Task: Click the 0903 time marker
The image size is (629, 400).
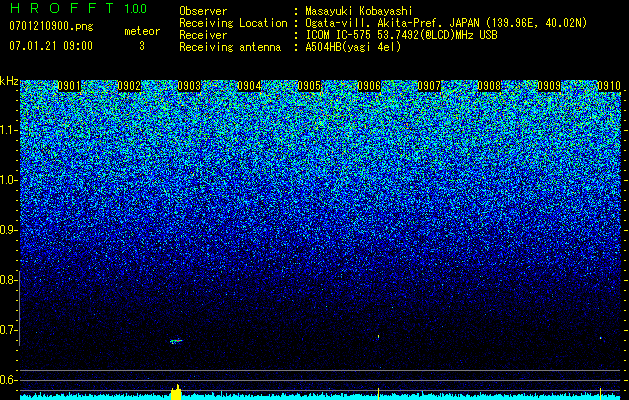Action: pyautogui.click(x=189, y=86)
